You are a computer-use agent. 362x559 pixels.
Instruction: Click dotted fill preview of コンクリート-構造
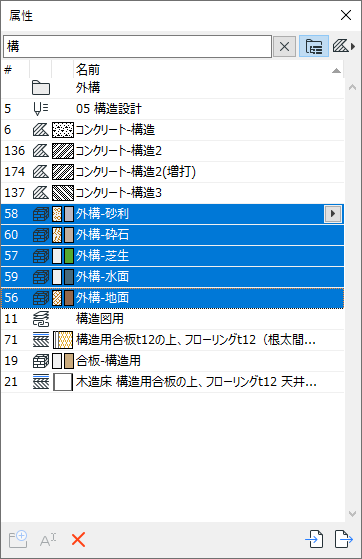coord(63,130)
